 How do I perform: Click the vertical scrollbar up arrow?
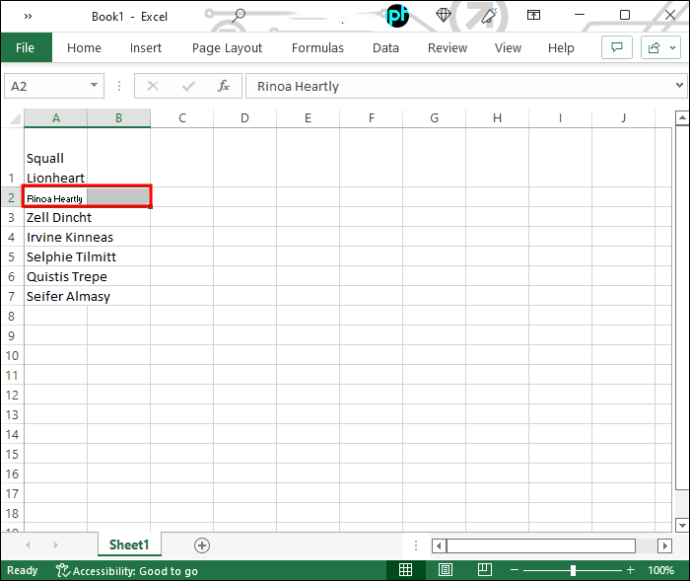tap(682, 118)
